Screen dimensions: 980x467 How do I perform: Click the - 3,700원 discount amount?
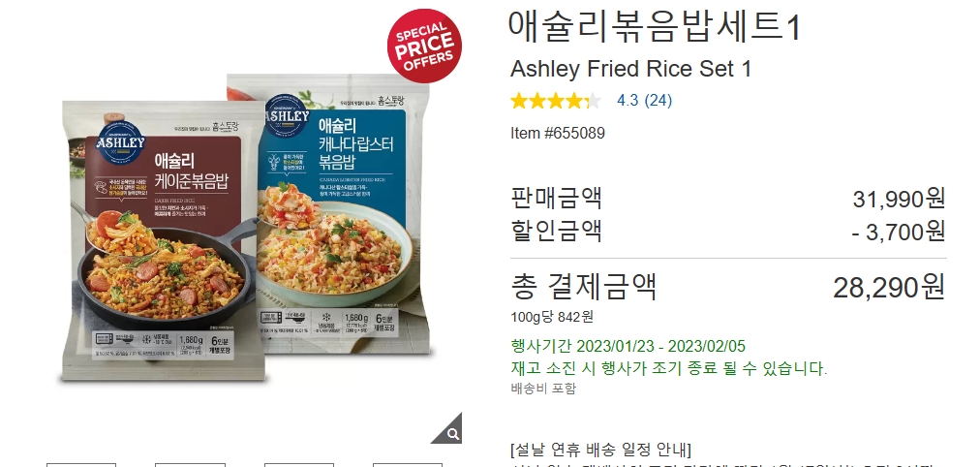click(x=899, y=232)
